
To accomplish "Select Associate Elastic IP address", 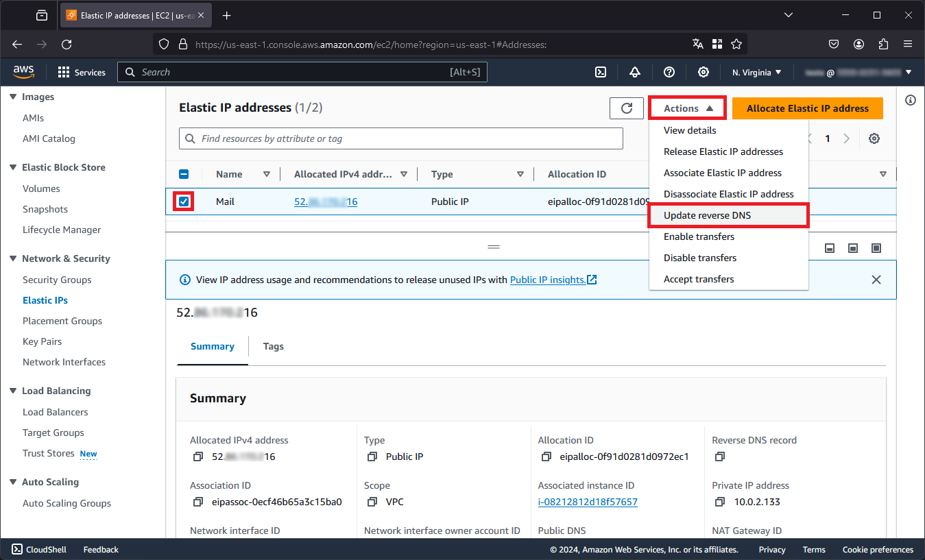I will click(x=729, y=173).
